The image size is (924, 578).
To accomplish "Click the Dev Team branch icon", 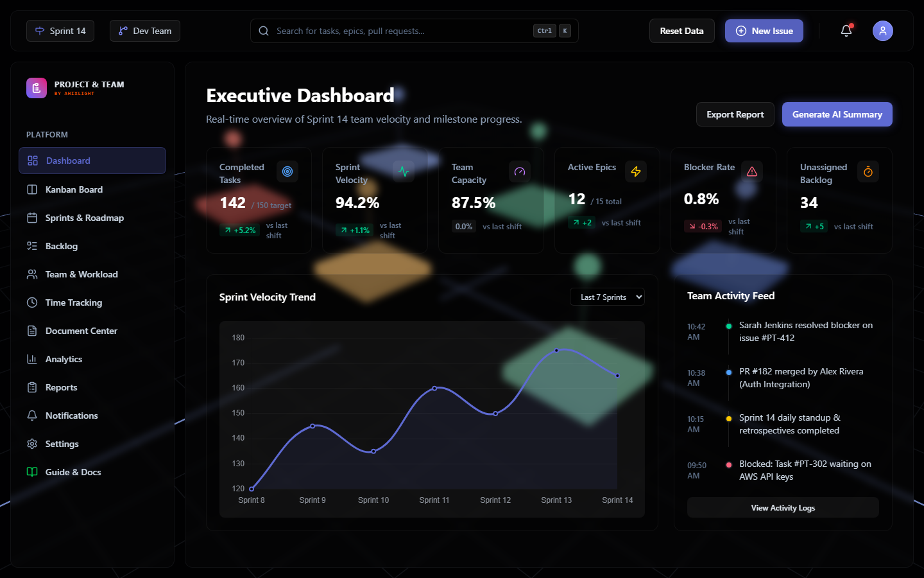I will click(123, 31).
